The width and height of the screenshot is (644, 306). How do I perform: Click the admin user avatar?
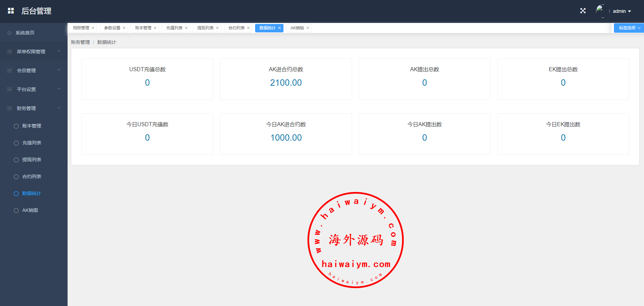tap(601, 11)
